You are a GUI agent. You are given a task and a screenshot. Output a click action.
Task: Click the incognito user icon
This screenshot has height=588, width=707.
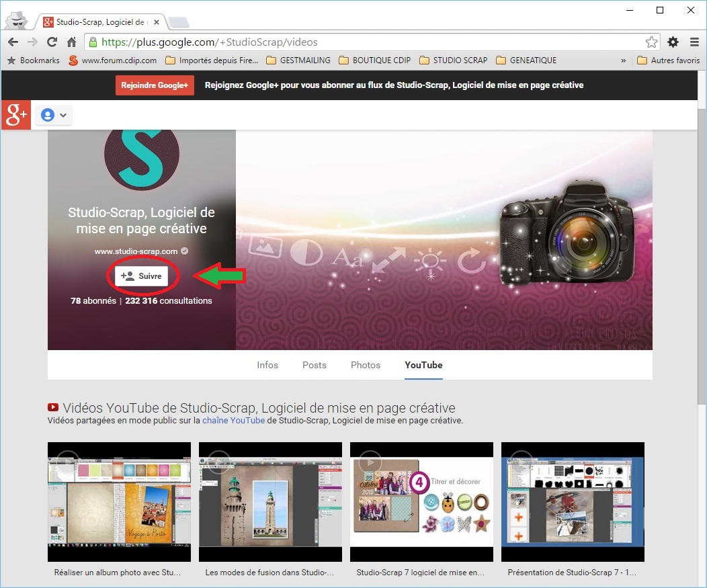tap(17, 21)
